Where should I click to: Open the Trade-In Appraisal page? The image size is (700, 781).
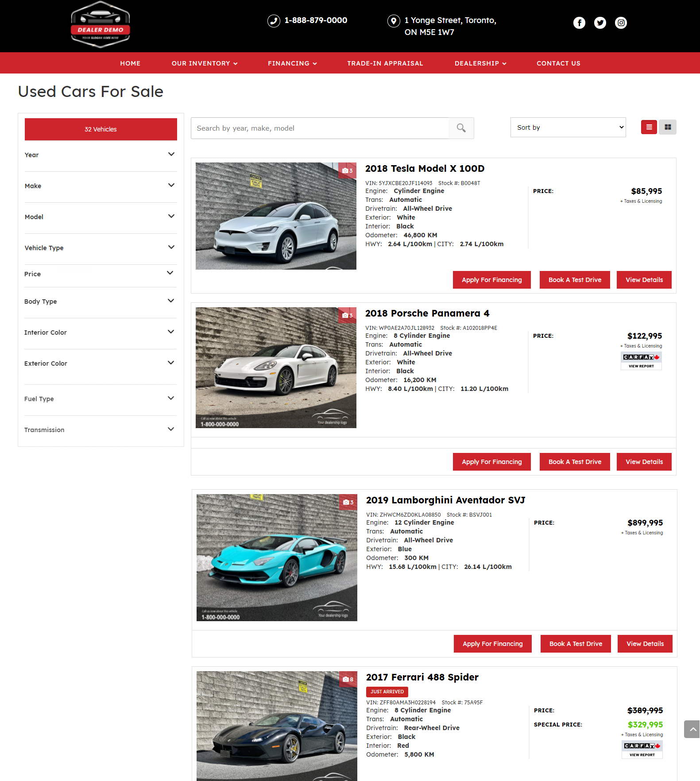point(385,63)
